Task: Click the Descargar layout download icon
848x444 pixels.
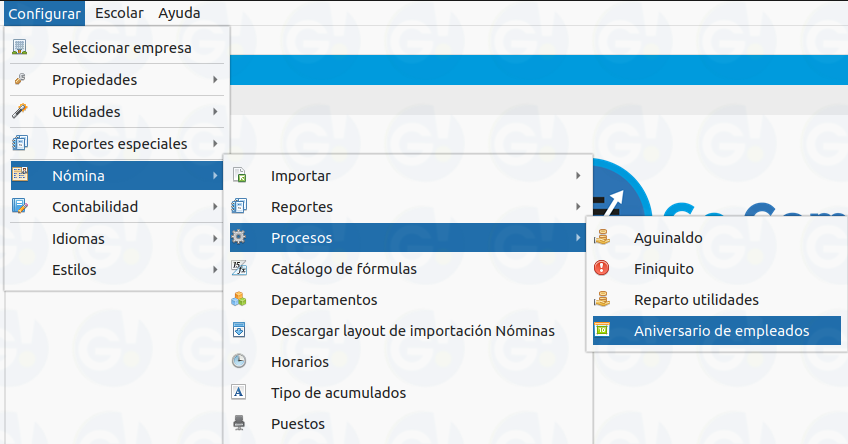Action: click(x=239, y=330)
